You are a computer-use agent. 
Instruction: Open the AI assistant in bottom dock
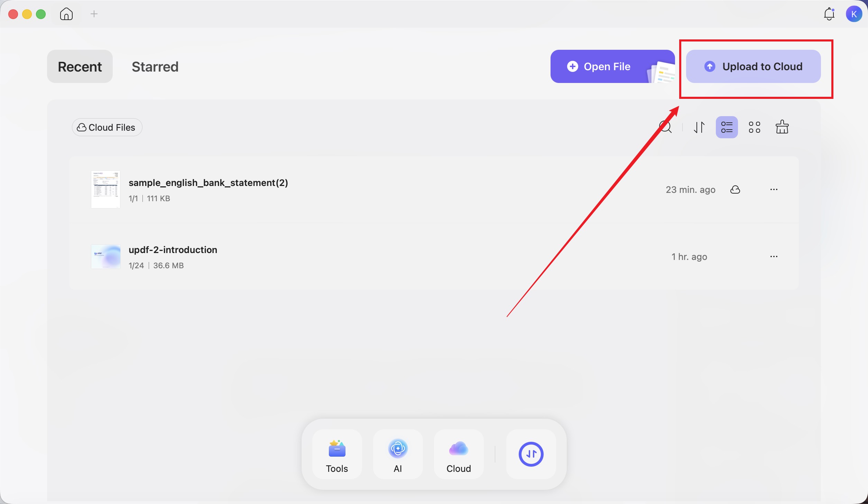coord(398,454)
